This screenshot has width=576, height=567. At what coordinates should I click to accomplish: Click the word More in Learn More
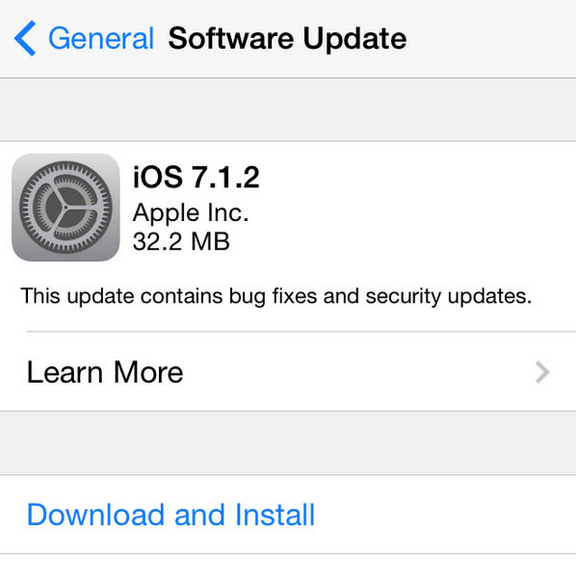(x=148, y=372)
